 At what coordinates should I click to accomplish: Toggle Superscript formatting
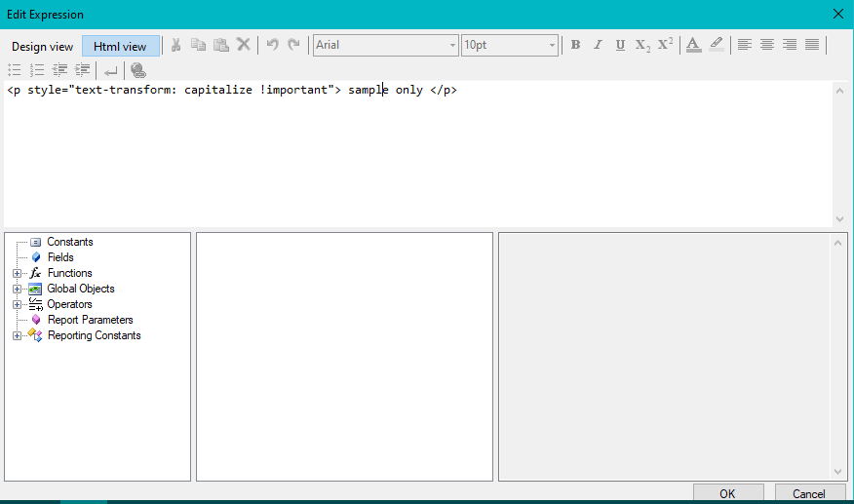coord(665,45)
